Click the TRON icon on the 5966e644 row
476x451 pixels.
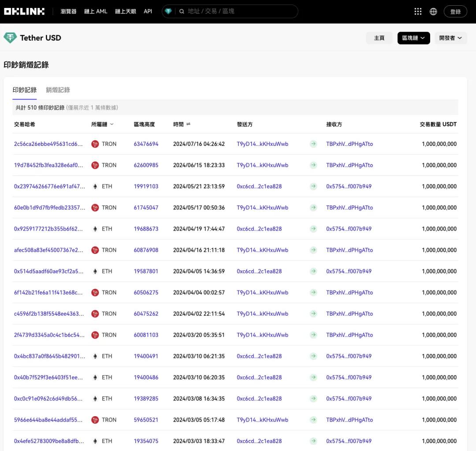click(95, 420)
